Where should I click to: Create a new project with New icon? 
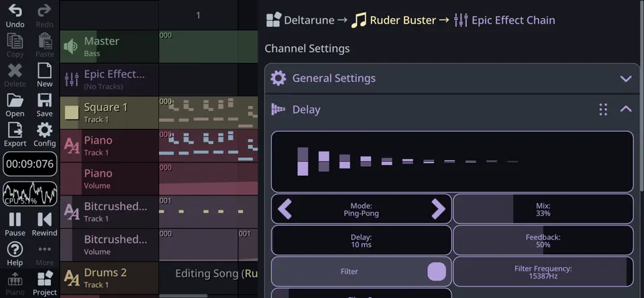[x=44, y=70]
